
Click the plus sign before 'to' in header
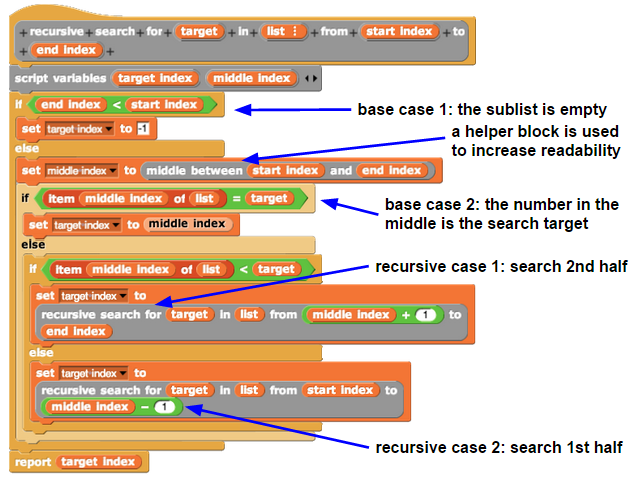(446, 33)
